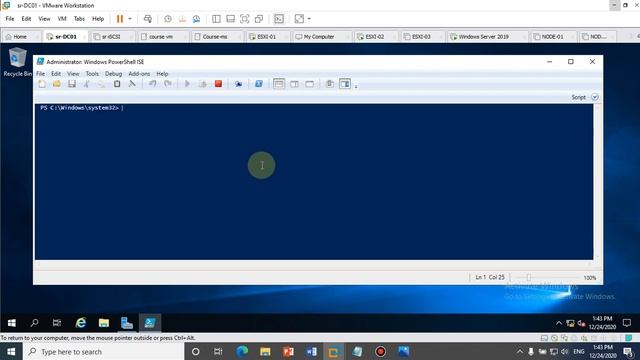This screenshot has width=640, height=360.
Task: Click the Revert to Snapshot icon
Action: click(x=182, y=19)
